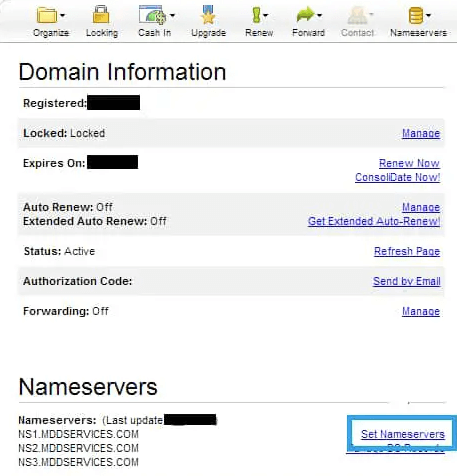The image size is (457, 476).
Task: Open the Forward green arrow icon
Action: 305,15
